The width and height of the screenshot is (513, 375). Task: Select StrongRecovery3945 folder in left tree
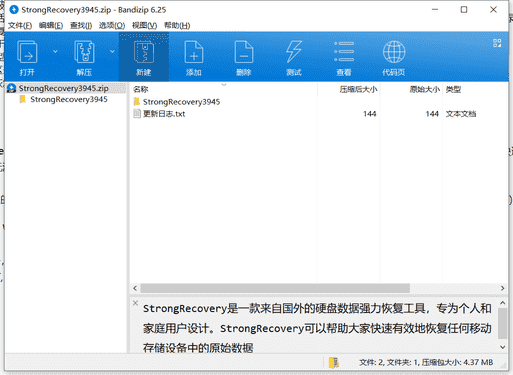69,99
